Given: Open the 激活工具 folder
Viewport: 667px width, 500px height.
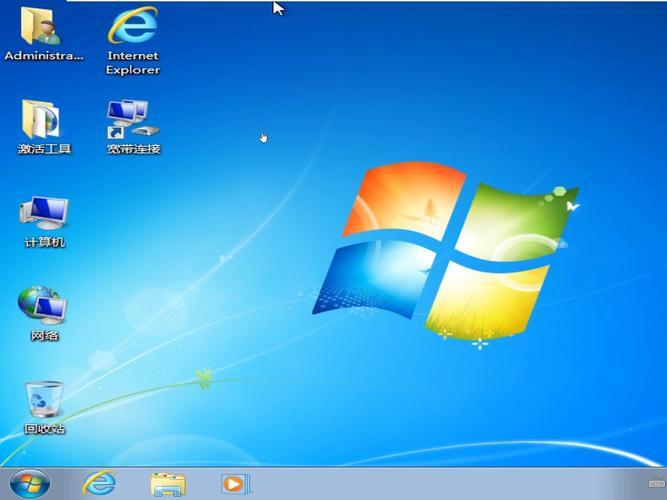Looking at the screenshot, I should click(41, 119).
